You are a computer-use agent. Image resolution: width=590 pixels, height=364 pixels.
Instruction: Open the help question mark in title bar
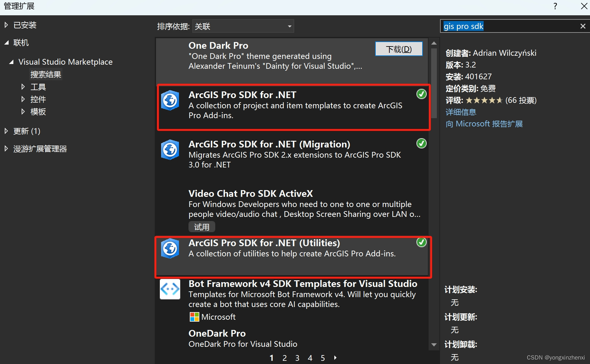[555, 6]
